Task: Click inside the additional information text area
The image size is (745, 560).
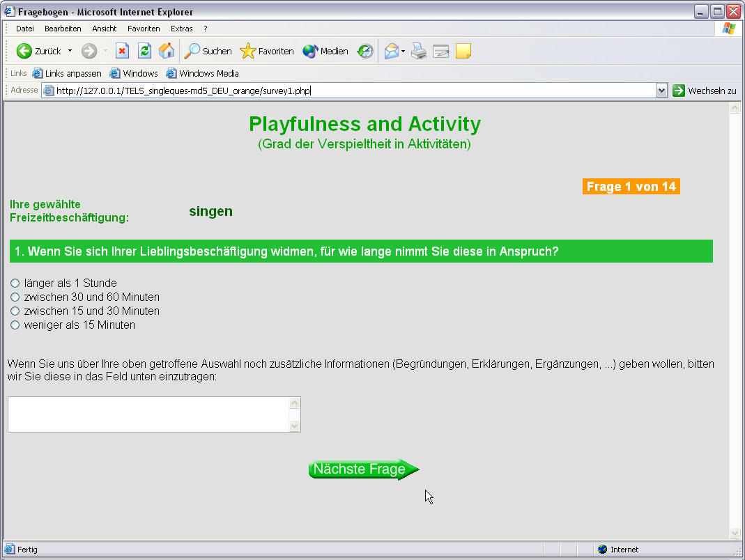Action: point(148,414)
